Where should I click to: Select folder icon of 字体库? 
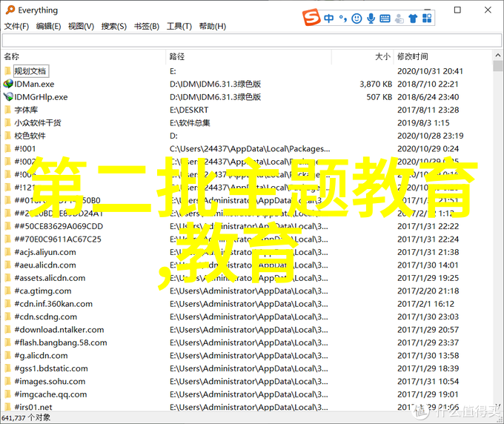tap(8, 110)
